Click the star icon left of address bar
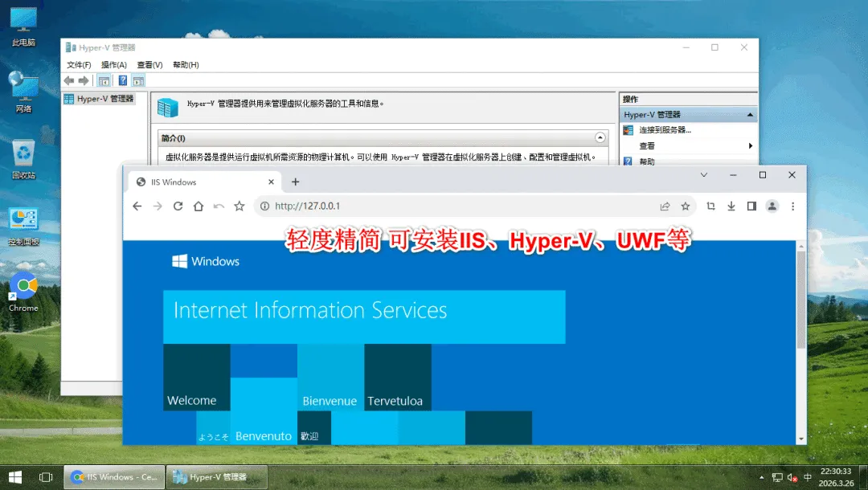The height and width of the screenshot is (490, 868). click(240, 206)
